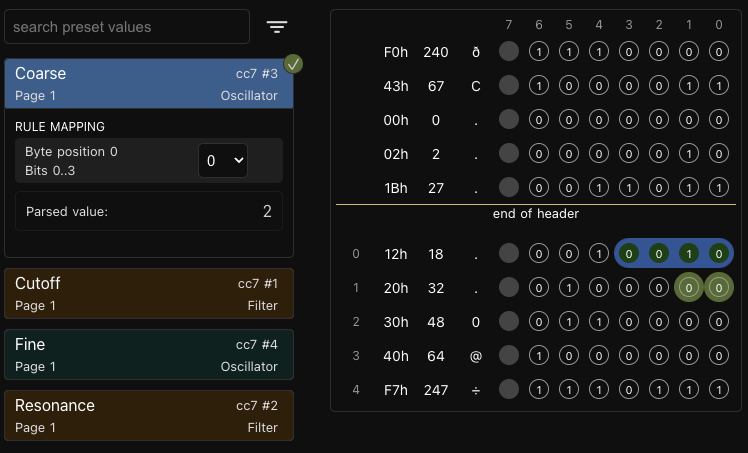Select the Coarse preset header

tap(149, 84)
